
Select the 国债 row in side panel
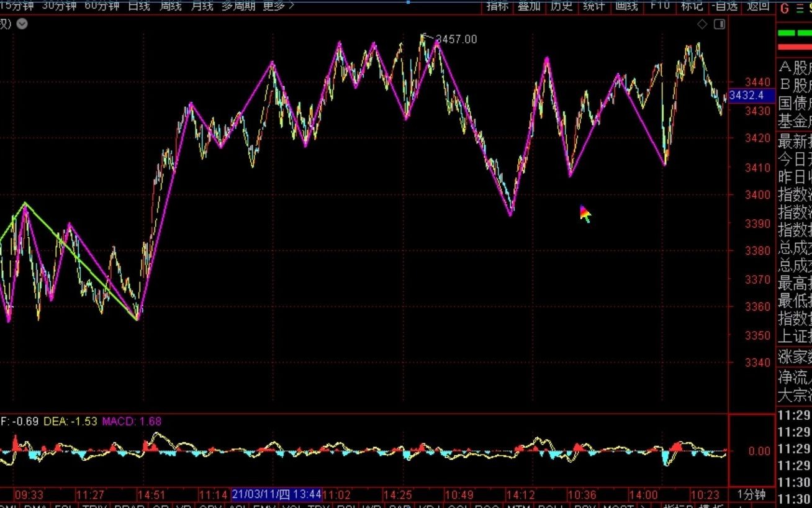pos(795,103)
